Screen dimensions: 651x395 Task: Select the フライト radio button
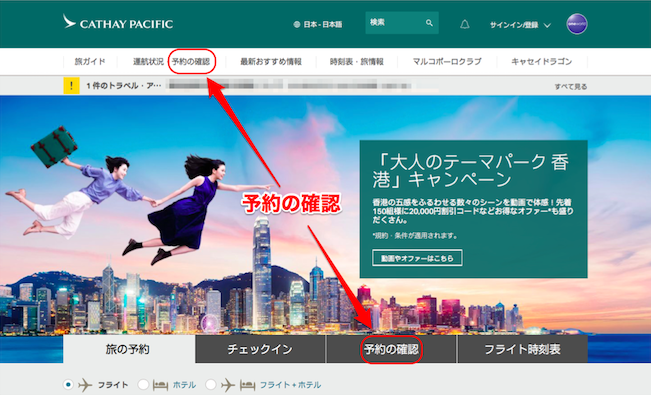click(69, 385)
